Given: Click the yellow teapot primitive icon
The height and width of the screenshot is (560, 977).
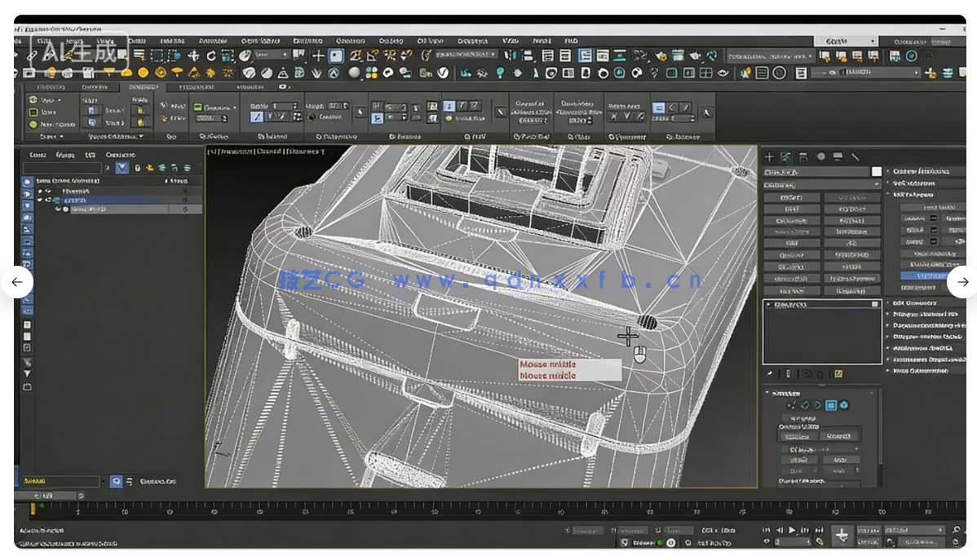Looking at the screenshot, I should point(125,73).
